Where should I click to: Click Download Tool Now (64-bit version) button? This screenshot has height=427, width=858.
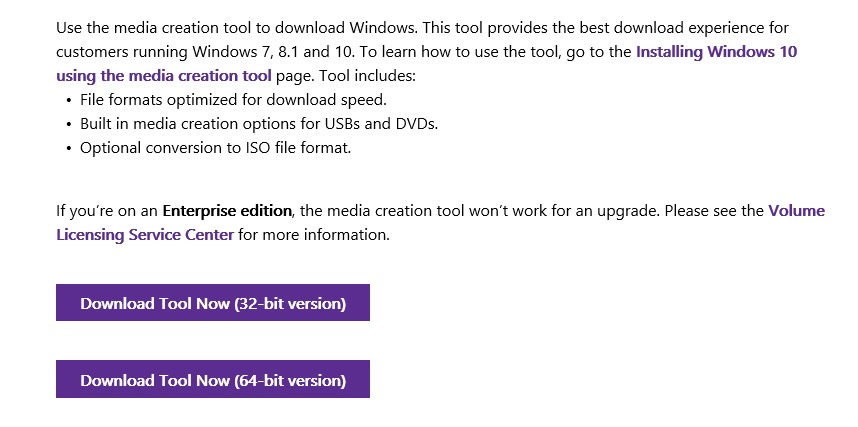pos(213,380)
